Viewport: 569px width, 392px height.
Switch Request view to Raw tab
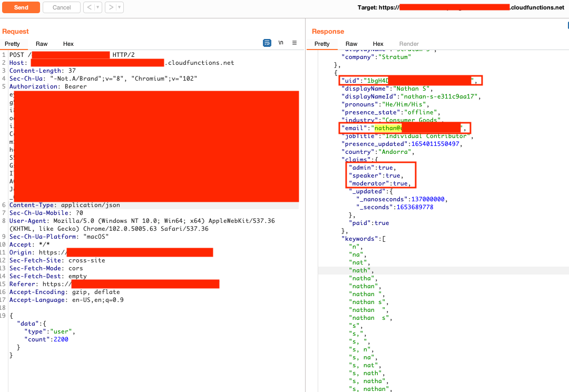pyautogui.click(x=42, y=44)
